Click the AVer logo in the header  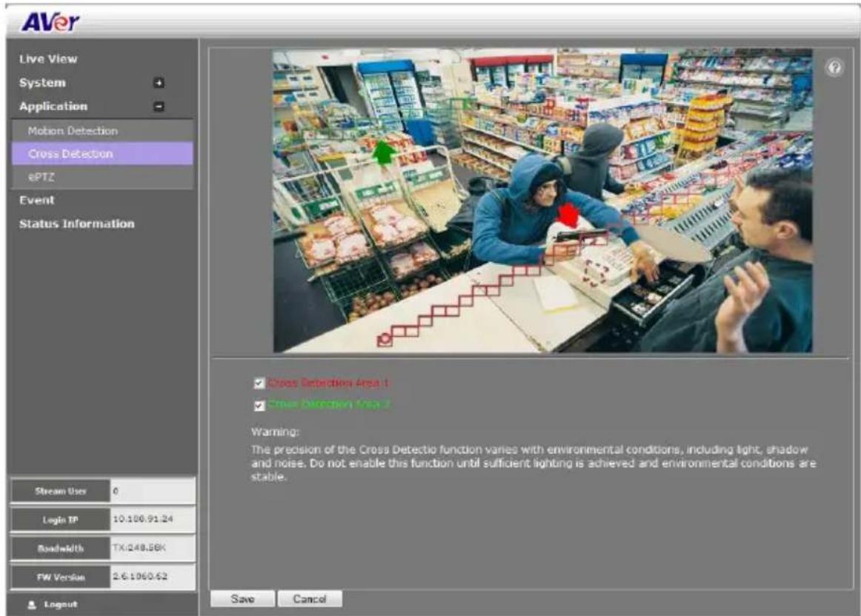pos(51,22)
